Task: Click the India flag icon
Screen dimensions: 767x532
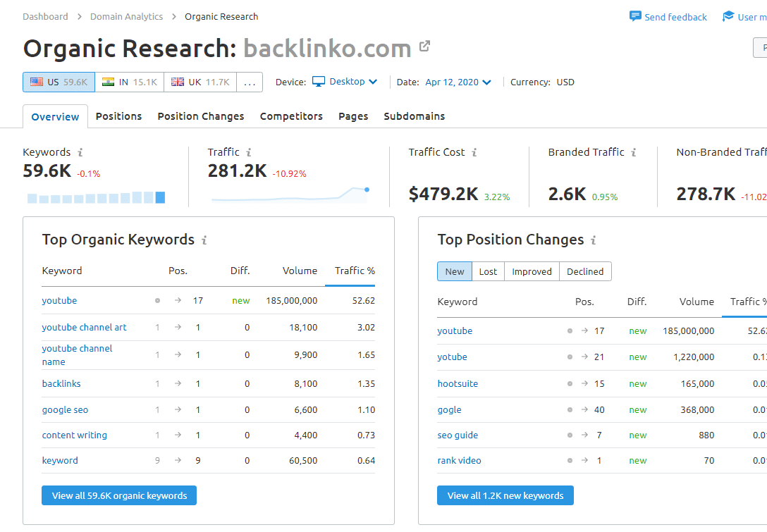Action: tap(108, 82)
